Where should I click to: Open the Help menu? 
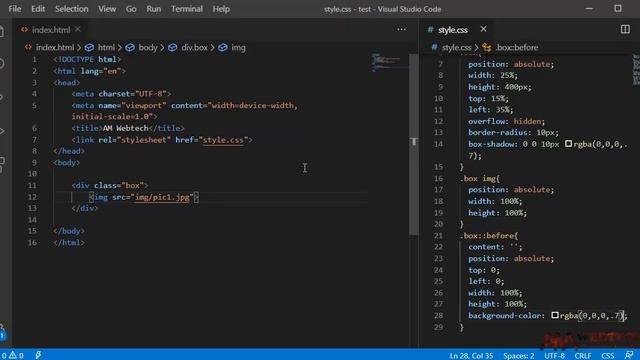pyautogui.click(x=221, y=9)
